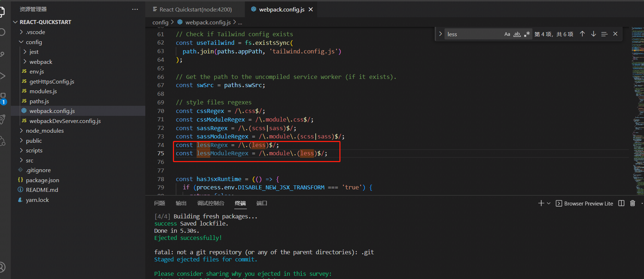Image resolution: width=644 pixels, height=279 pixels.
Task: Open Search view in activity bar
Action: click(2, 32)
